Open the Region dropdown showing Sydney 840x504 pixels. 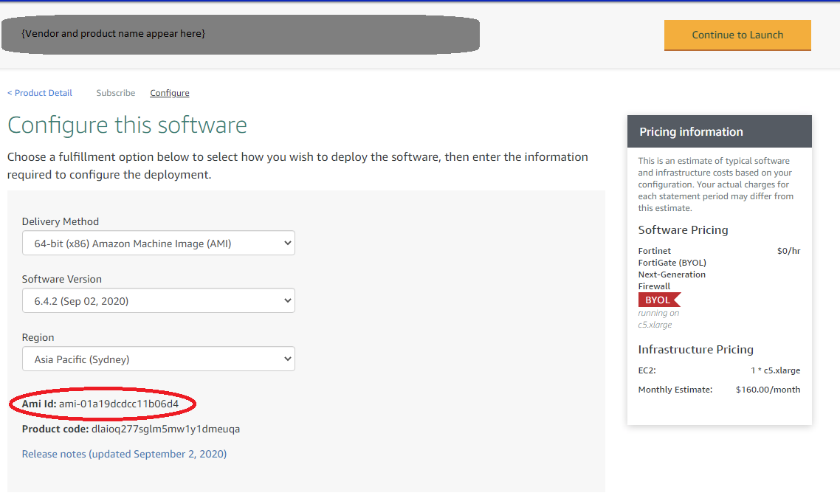(x=158, y=359)
